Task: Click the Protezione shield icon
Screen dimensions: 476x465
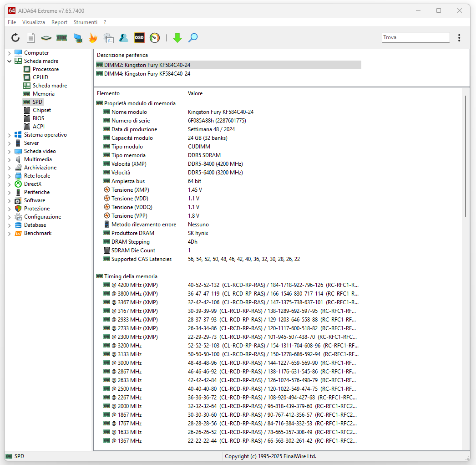Action: tap(18, 209)
